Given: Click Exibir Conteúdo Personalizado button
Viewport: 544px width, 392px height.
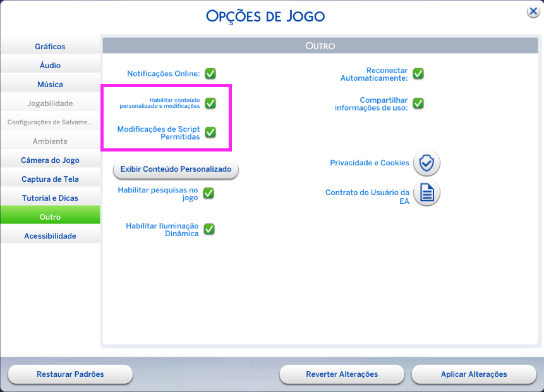Looking at the screenshot, I should click(x=176, y=169).
